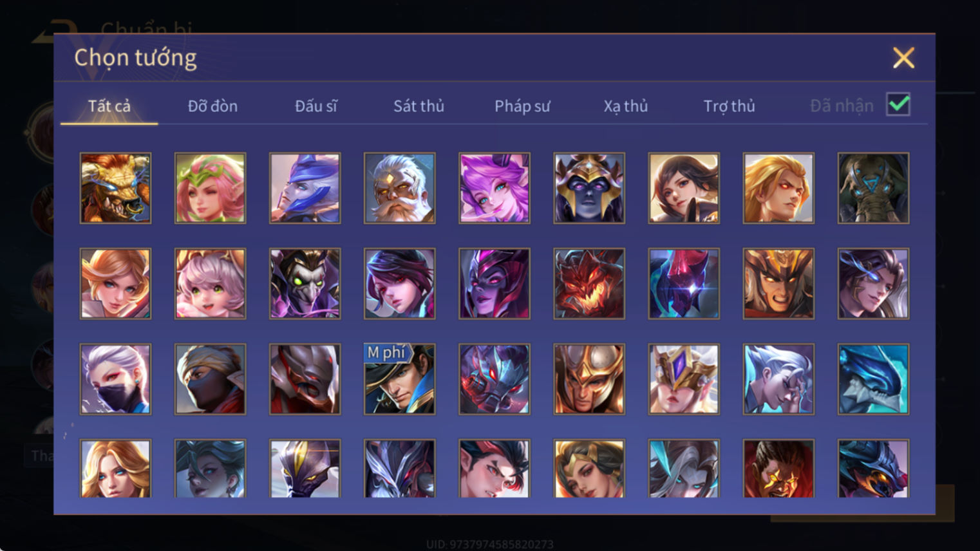Select the lion beast hero portrait

pyautogui.click(x=115, y=188)
